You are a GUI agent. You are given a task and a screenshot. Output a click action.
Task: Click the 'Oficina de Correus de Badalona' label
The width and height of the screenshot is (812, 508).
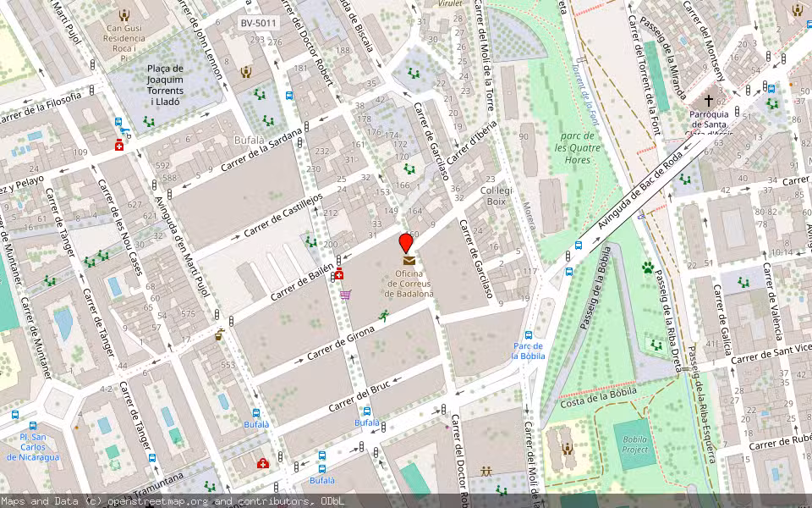click(x=409, y=284)
